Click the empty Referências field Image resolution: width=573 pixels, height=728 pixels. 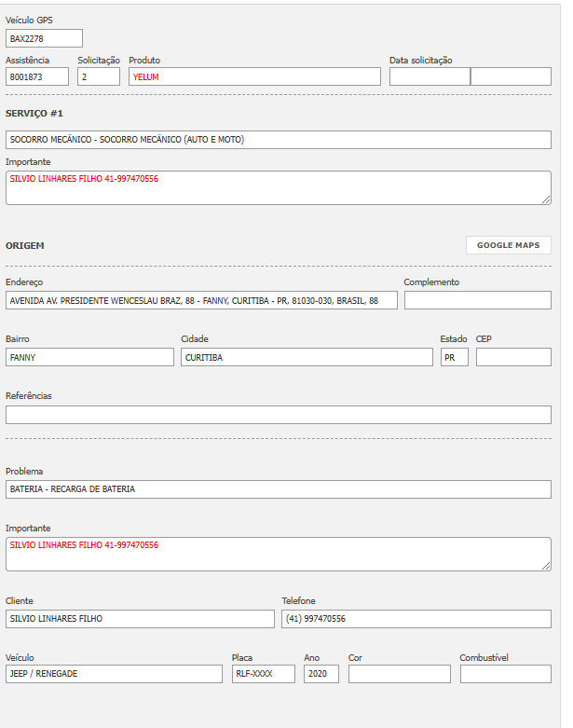278,415
